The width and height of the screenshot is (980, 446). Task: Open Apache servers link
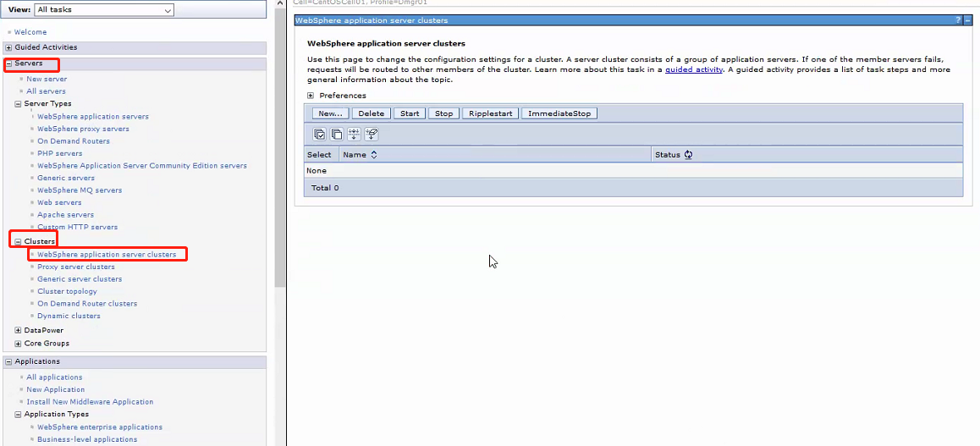pos(66,215)
